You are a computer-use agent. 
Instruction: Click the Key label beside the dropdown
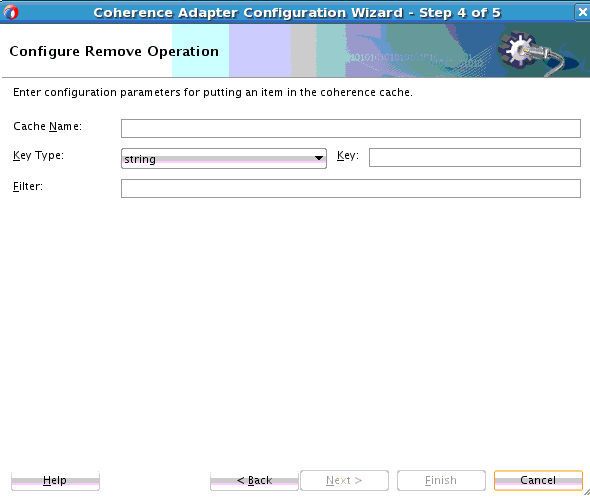pos(348,155)
